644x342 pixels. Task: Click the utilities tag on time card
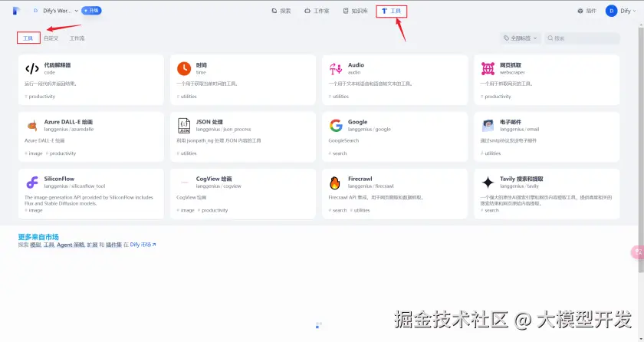click(x=187, y=97)
